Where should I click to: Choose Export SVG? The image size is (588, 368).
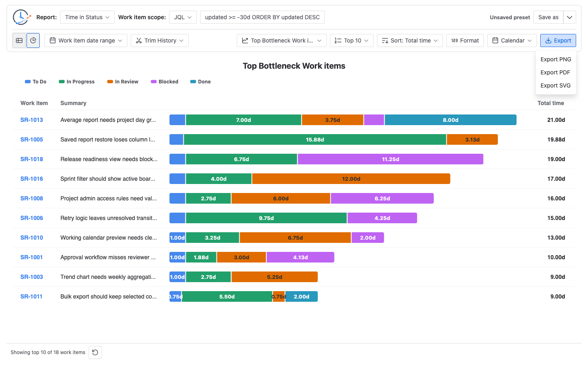coord(556,85)
